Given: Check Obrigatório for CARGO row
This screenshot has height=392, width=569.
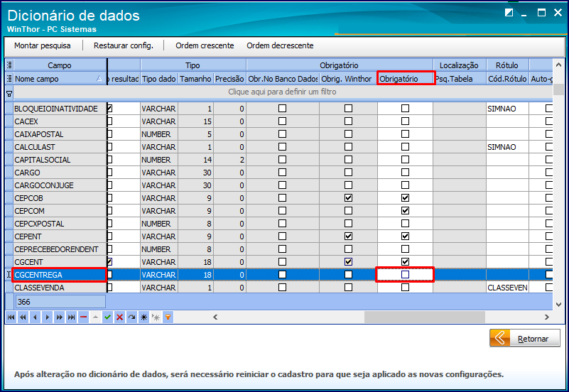Looking at the screenshot, I should pos(405,173).
